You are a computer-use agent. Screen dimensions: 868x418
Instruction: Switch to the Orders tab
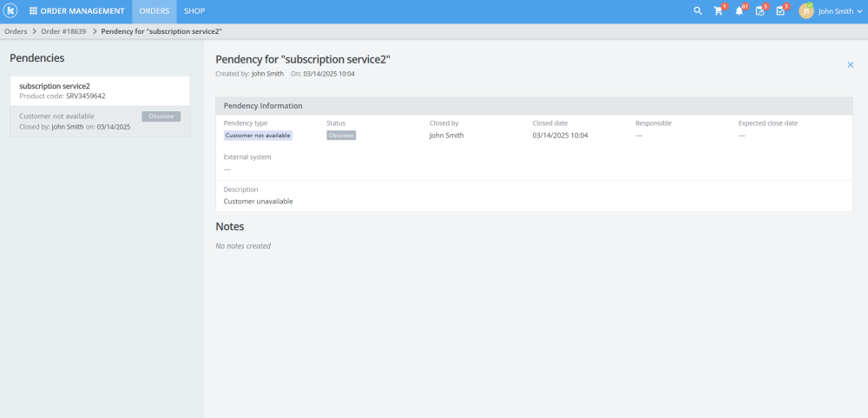point(155,11)
